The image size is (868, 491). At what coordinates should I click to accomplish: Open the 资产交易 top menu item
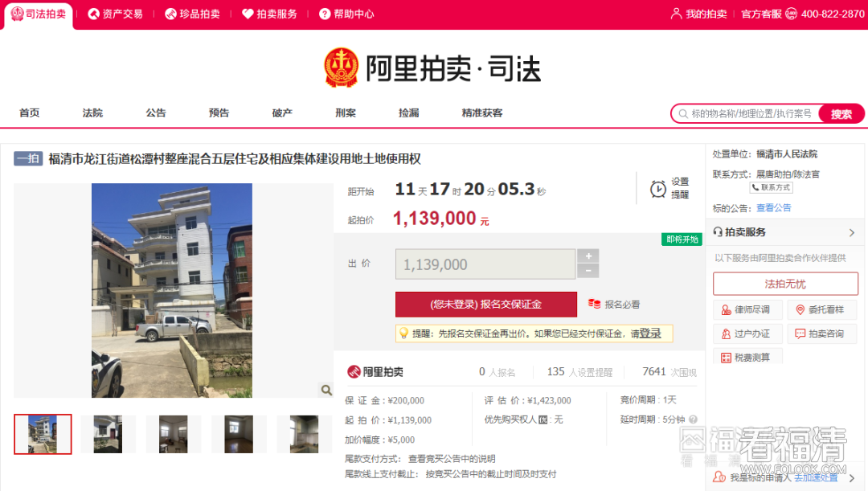(115, 14)
